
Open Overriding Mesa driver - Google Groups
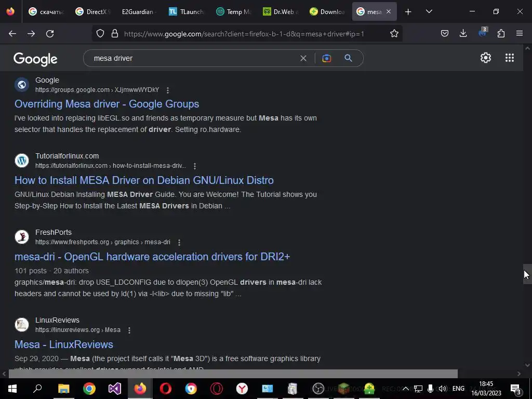point(107,104)
